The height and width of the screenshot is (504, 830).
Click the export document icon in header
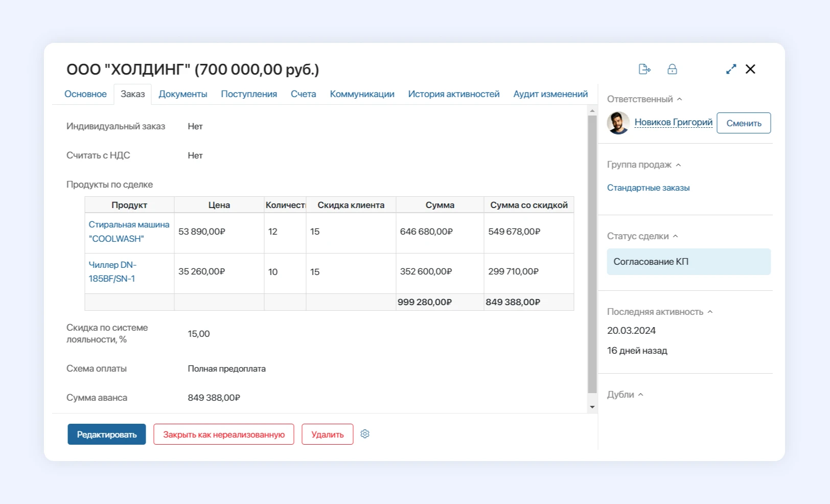644,69
